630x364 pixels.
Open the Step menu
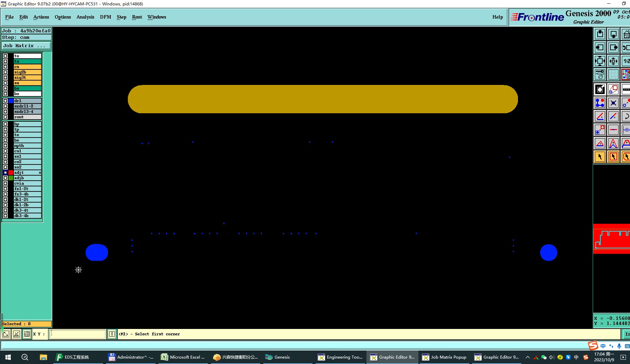(121, 17)
